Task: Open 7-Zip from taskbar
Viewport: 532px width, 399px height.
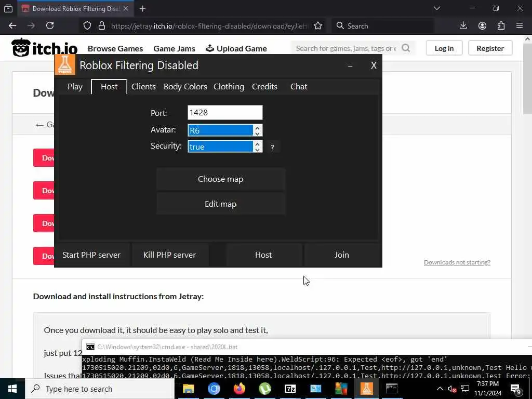Action: 290,389
